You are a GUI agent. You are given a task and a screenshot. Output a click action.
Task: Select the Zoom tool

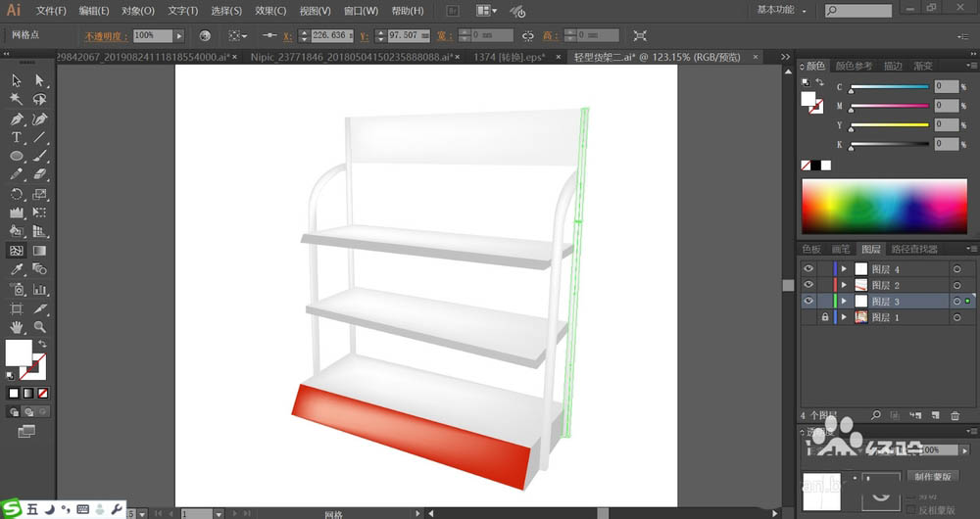pos(39,327)
